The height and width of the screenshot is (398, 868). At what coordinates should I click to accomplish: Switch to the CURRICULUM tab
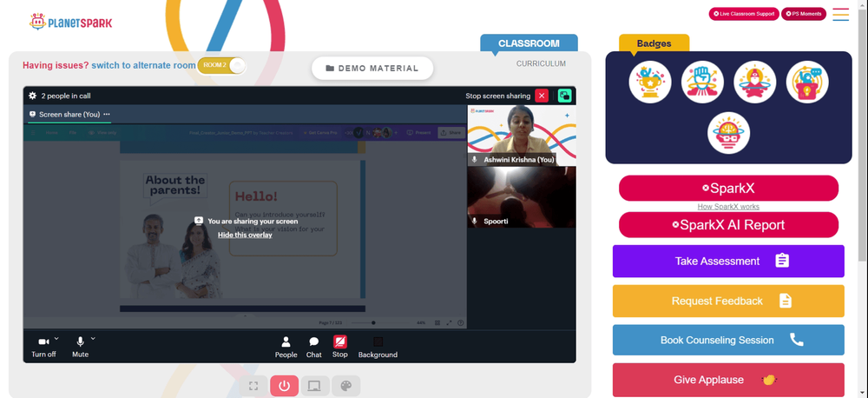point(541,63)
